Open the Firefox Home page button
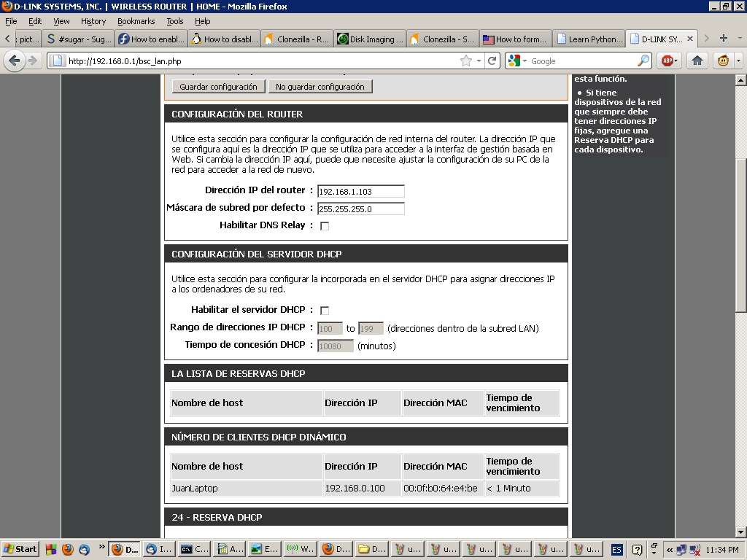 click(x=697, y=61)
